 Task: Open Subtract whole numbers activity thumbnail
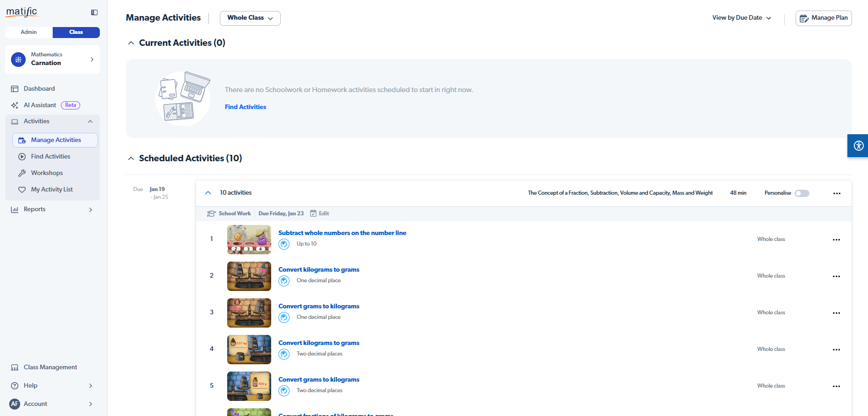click(x=249, y=240)
